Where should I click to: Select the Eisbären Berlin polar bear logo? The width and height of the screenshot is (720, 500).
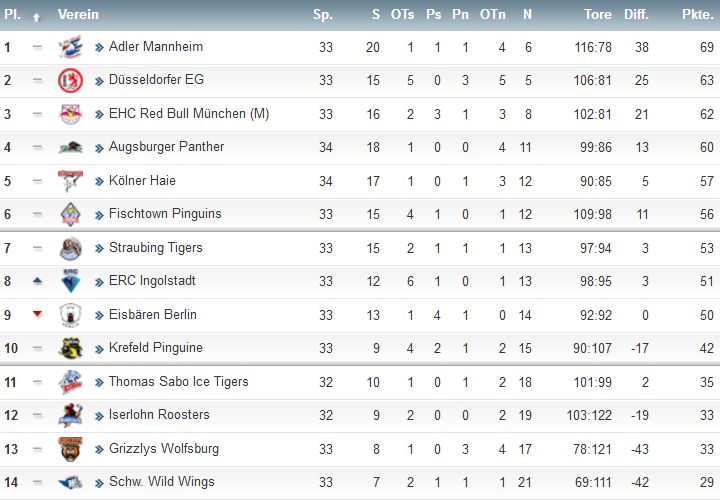coord(70,315)
